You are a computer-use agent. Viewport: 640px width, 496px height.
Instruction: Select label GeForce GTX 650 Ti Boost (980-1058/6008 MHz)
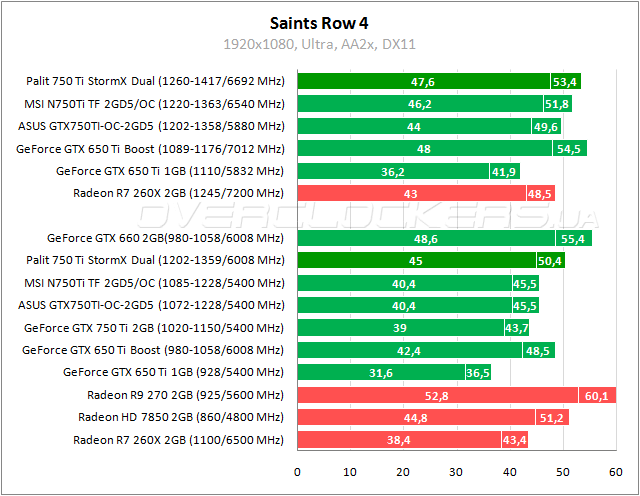[153, 350]
